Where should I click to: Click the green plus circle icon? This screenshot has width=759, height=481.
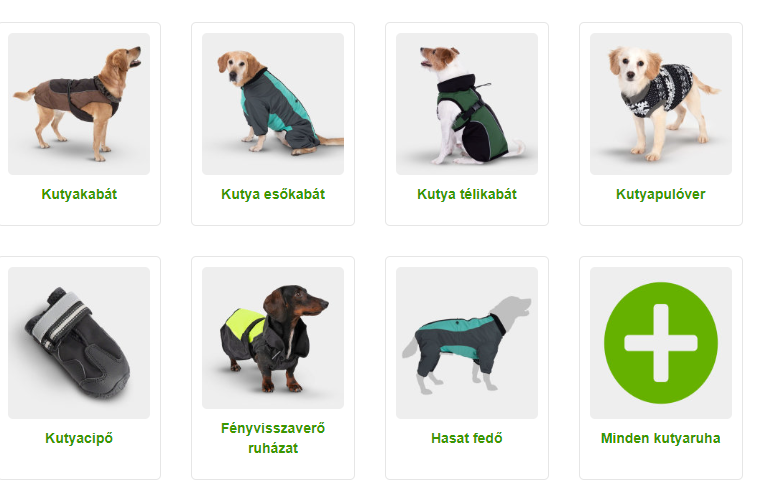coord(661,343)
